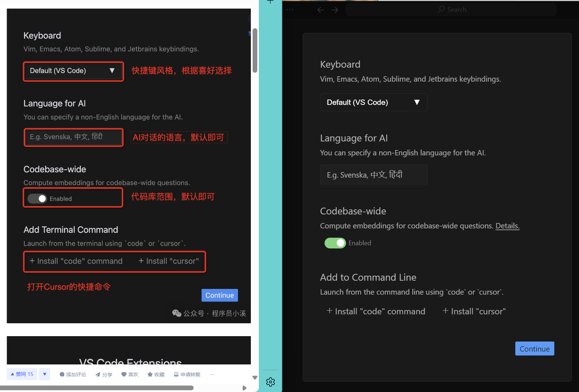This screenshot has height=392, width=579.
Task: Open the Details link under Codebase-wide
Action: [507, 226]
